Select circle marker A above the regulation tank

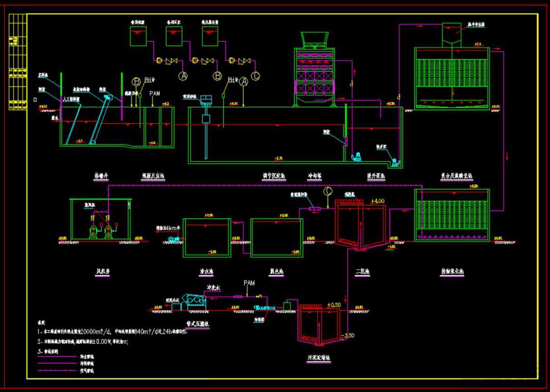point(244,82)
